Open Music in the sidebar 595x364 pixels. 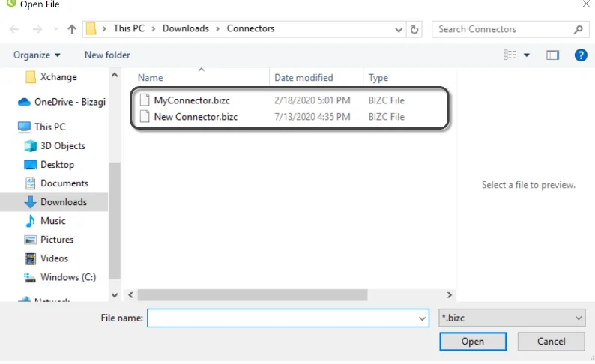pyautogui.click(x=52, y=221)
